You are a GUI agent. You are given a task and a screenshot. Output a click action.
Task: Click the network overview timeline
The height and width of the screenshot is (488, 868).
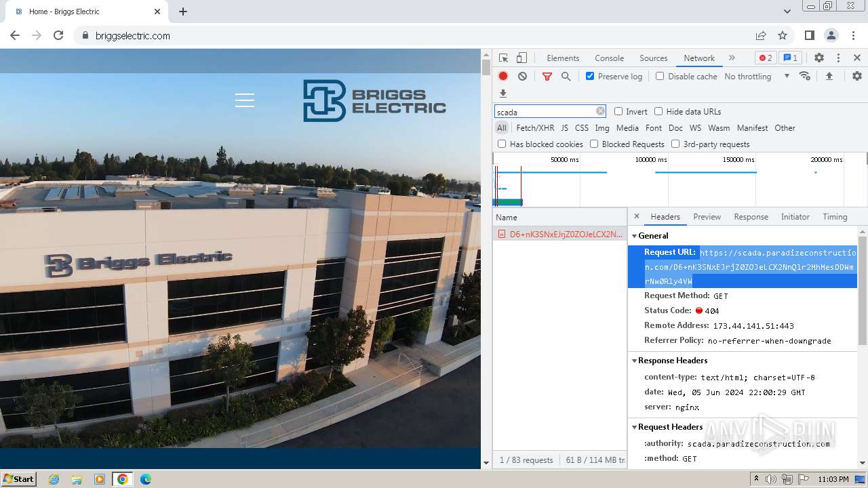click(679, 180)
